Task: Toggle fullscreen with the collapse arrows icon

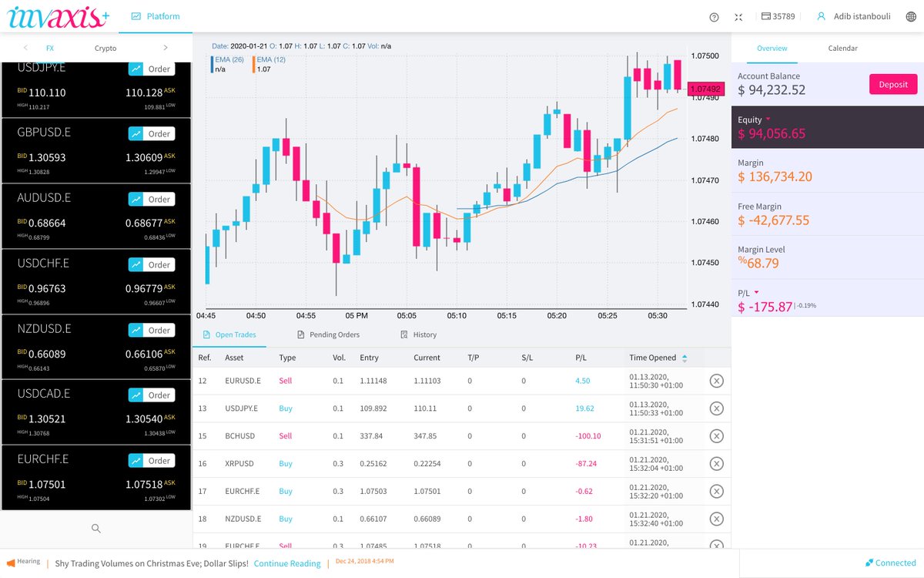Action: click(738, 17)
